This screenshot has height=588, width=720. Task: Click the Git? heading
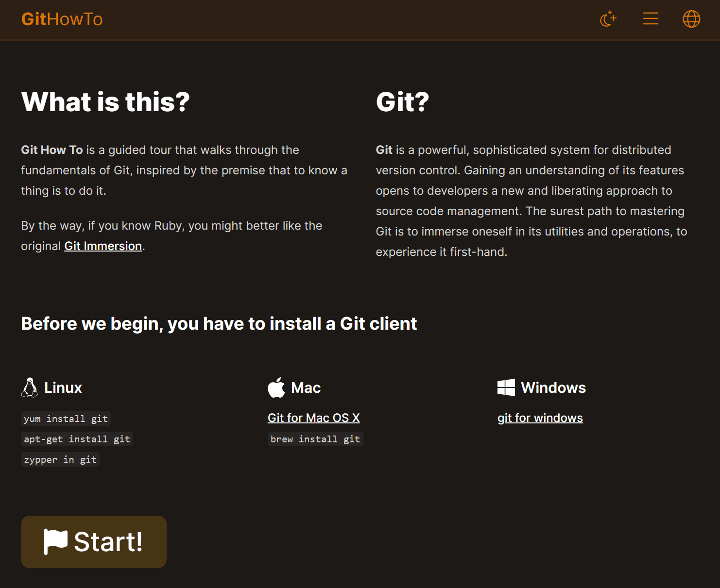tap(403, 102)
